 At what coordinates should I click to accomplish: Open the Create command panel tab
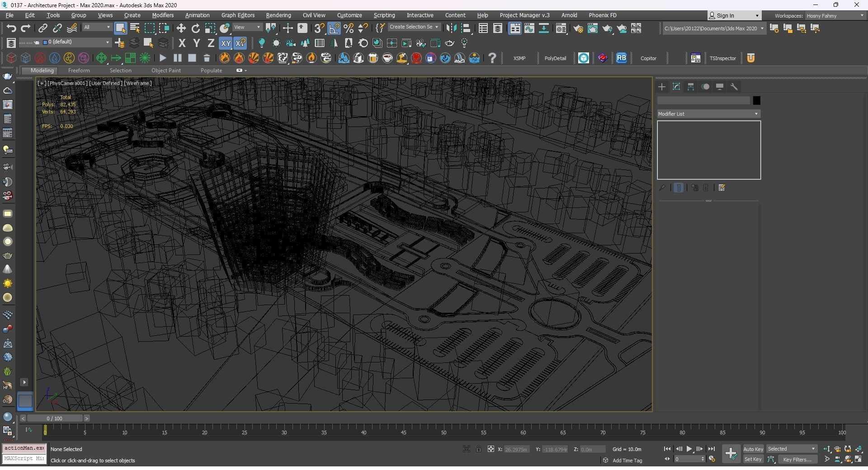(x=662, y=87)
